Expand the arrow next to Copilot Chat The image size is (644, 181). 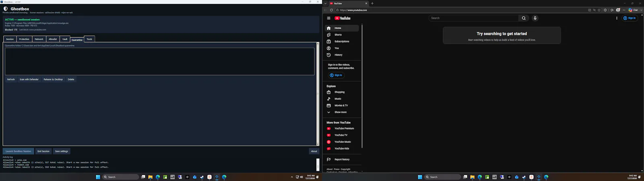coord(641,10)
